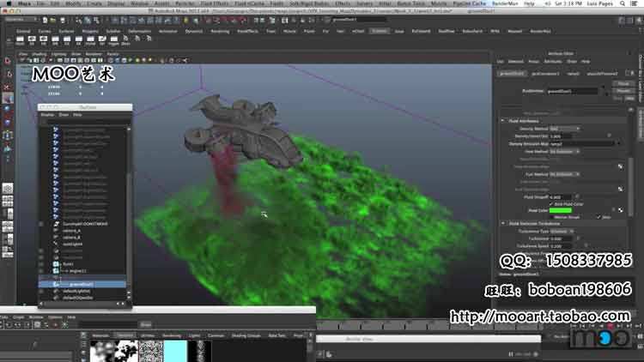The image size is (644, 362).
Task: Open Fuel Method dropdown
Action: (565, 174)
